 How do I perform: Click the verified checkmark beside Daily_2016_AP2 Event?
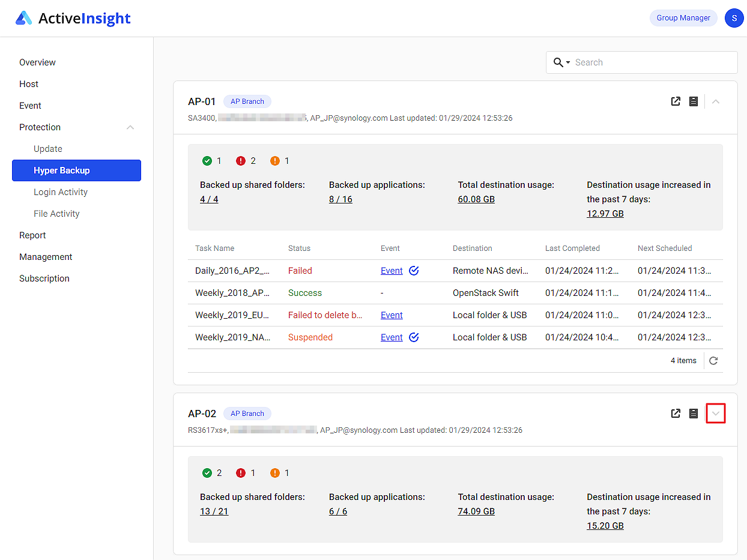pyautogui.click(x=414, y=270)
